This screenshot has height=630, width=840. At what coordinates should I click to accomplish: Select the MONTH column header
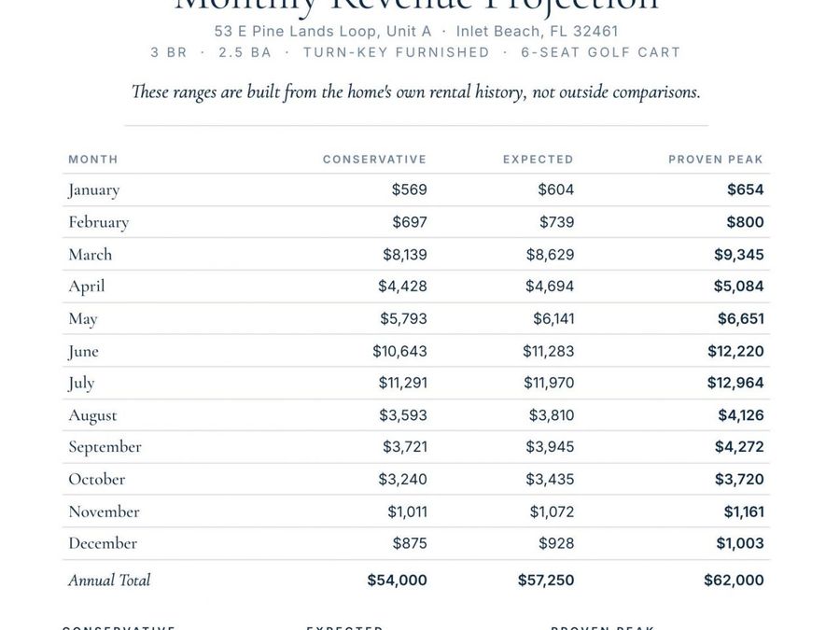93,159
